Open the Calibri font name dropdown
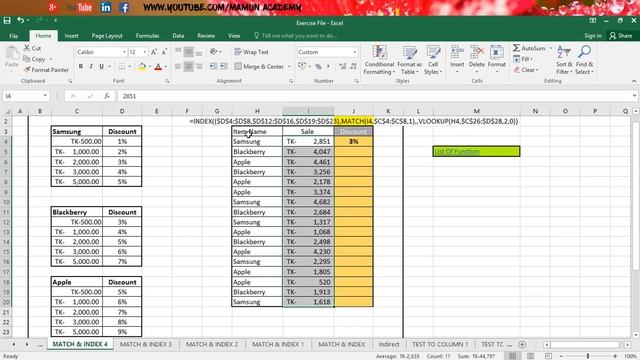This screenshot has width=640, height=360. [x=124, y=52]
